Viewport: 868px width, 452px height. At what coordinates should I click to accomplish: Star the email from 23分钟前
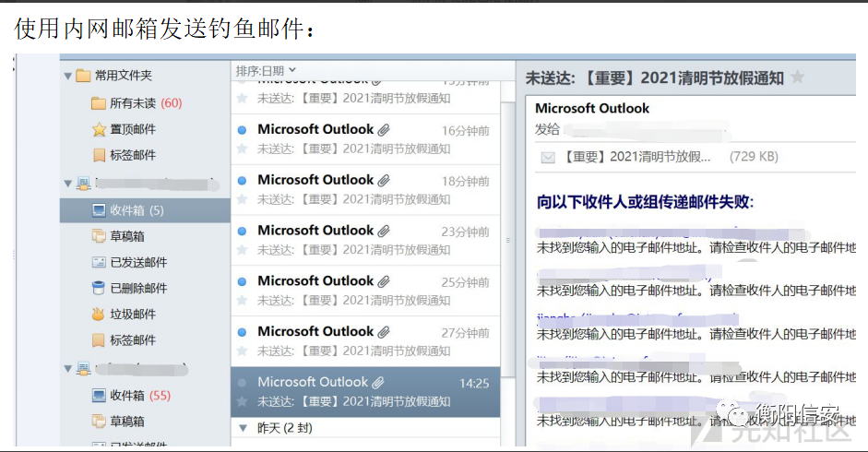coord(242,249)
